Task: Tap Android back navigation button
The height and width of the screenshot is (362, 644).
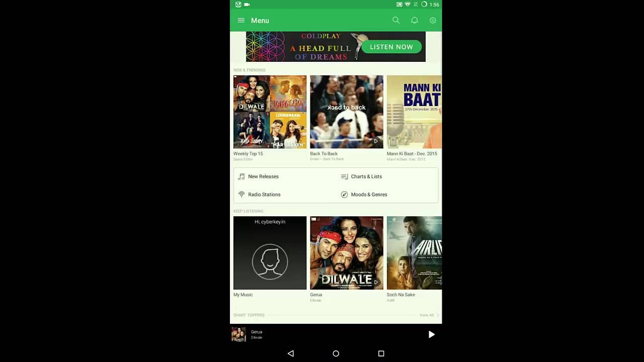Action: pyautogui.click(x=290, y=353)
